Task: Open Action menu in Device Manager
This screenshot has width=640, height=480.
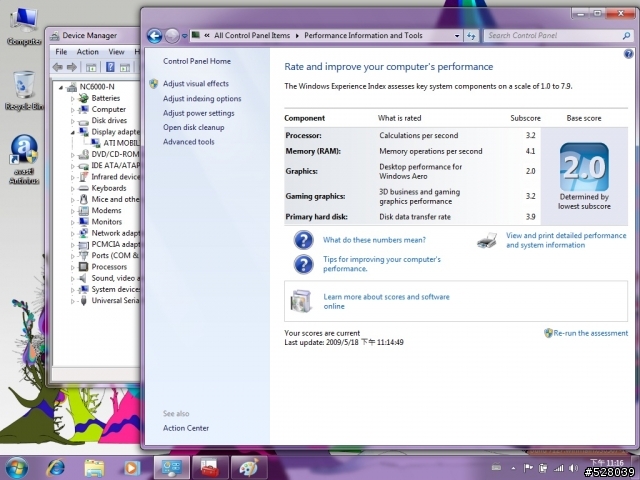Action: coord(87,52)
